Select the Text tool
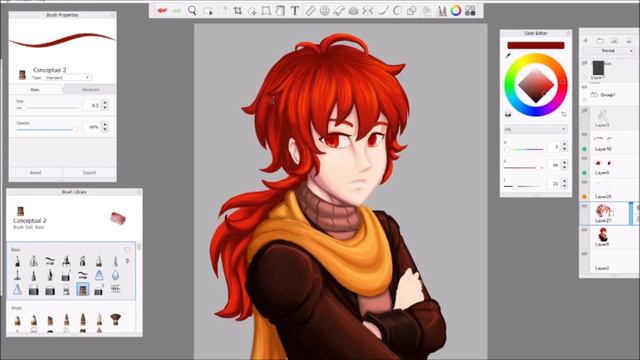This screenshot has width=640, height=360. (295, 11)
